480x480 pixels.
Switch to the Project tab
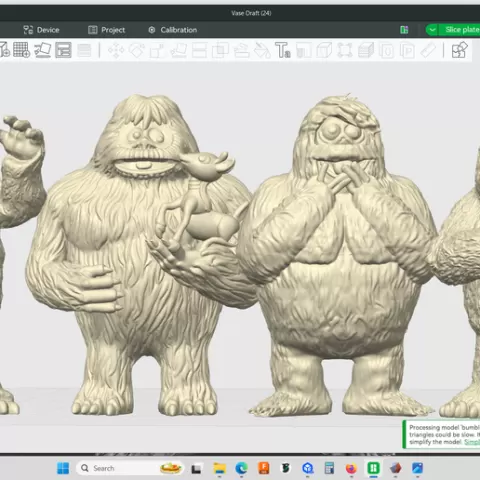click(107, 30)
